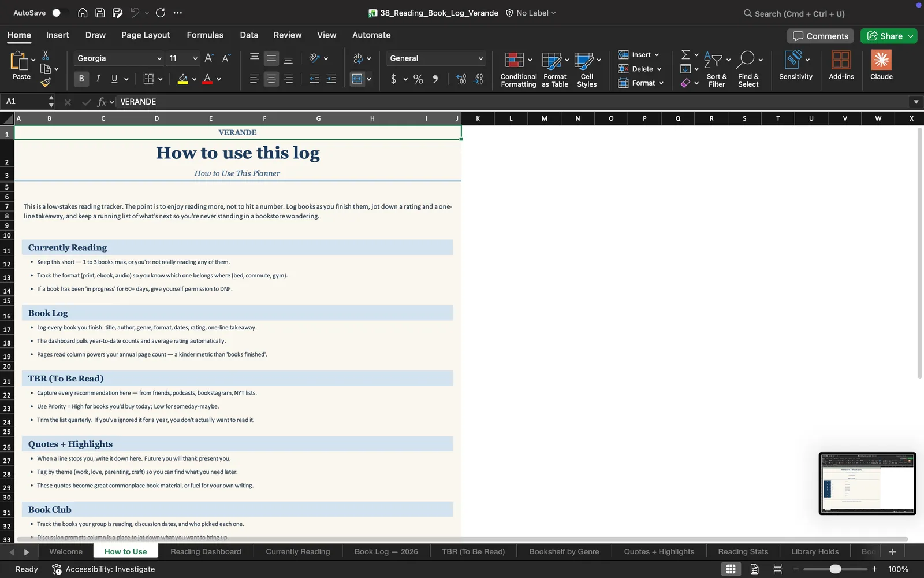Decrease font size with smaller A

click(x=226, y=58)
